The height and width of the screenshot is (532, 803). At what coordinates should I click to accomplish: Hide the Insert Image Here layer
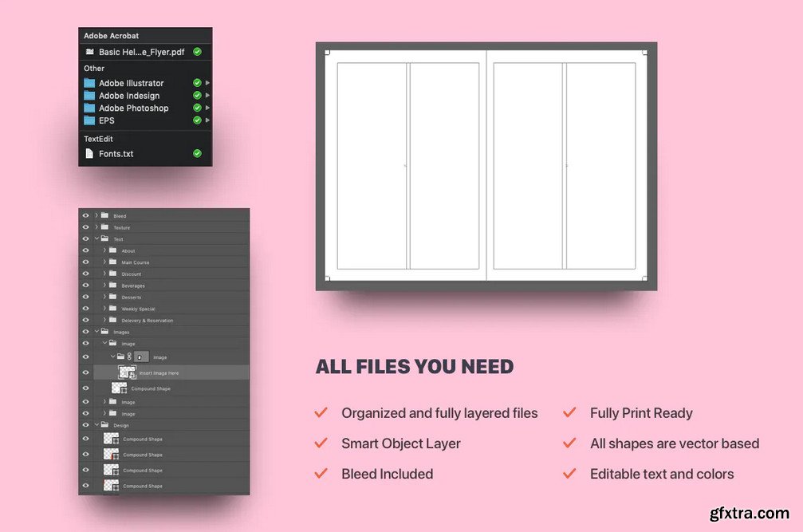click(85, 372)
